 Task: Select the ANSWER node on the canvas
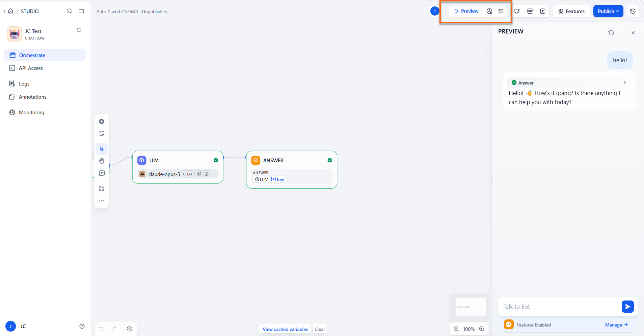(292, 169)
